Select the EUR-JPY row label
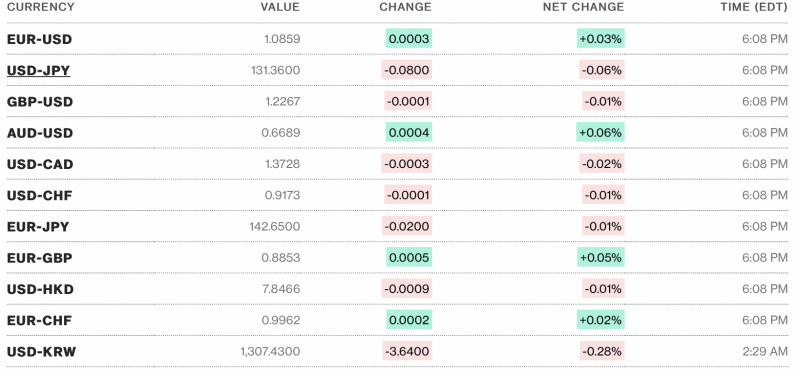 [x=38, y=227]
